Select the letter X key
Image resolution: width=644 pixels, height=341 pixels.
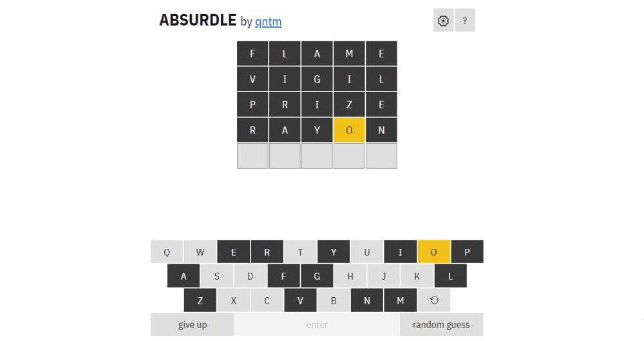(233, 300)
